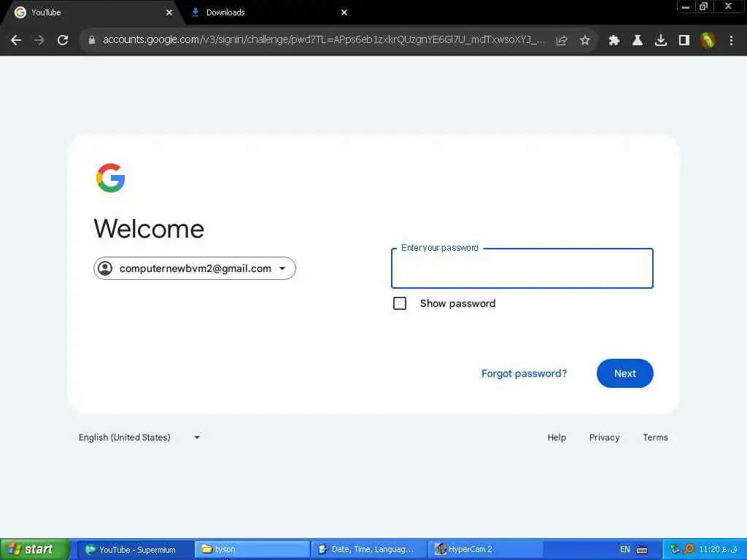The image size is (747, 560).
Task: Open the Extensions puzzle icon
Action: 614,41
